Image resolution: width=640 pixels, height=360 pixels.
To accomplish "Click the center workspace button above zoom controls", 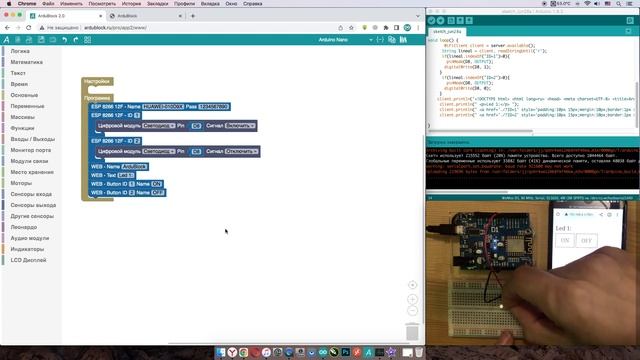I will click(413, 285).
